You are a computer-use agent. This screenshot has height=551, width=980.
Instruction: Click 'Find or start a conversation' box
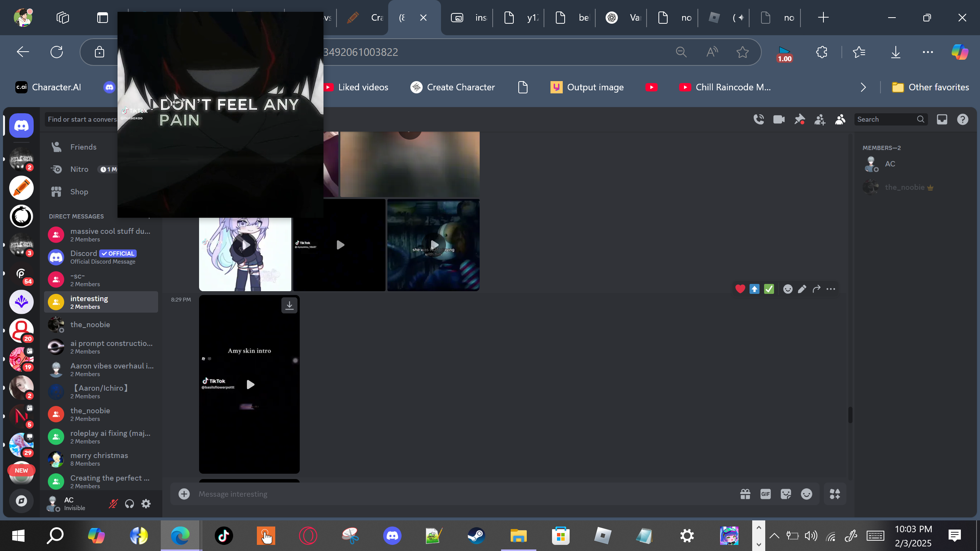pos(82,119)
